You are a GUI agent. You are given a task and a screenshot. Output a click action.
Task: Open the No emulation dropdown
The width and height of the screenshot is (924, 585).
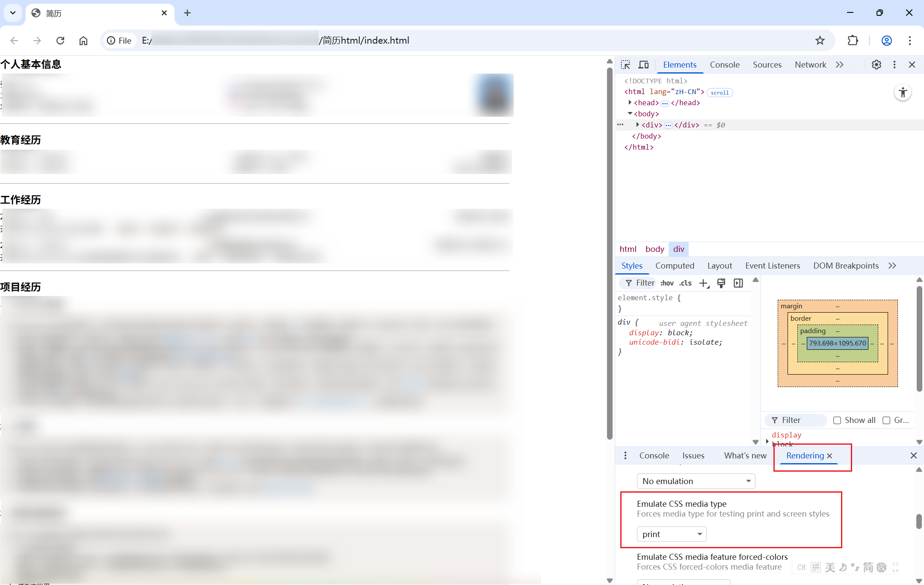click(x=695, y=481)
